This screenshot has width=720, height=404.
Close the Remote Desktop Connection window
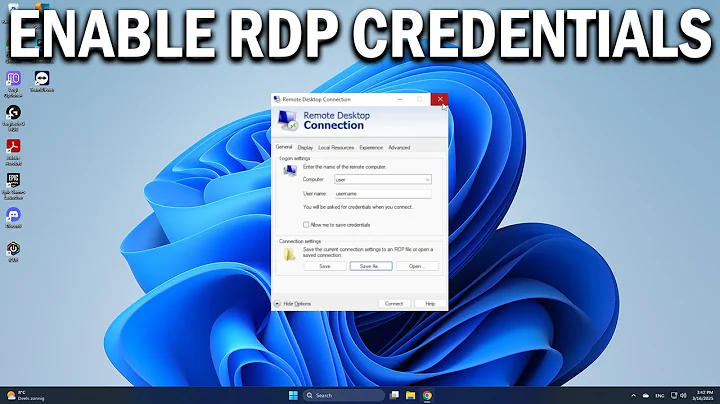tap(440, 99)
